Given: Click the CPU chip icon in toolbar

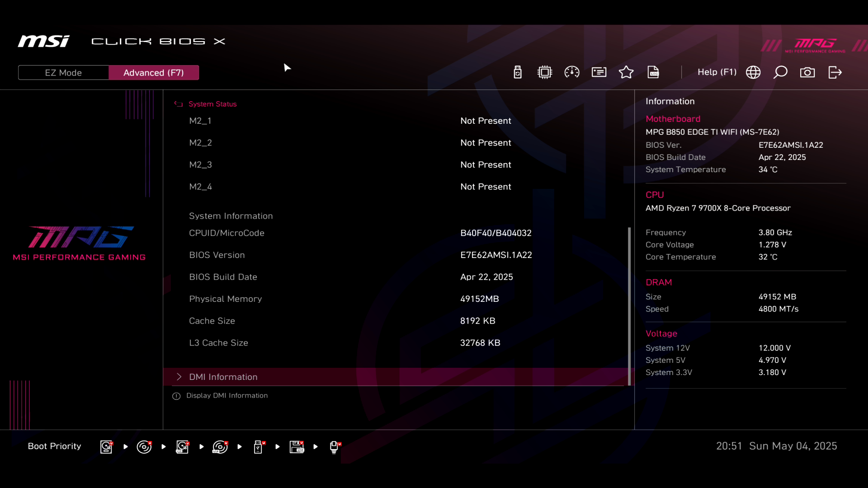Looking at the screenshot, I should click(545, 72).
